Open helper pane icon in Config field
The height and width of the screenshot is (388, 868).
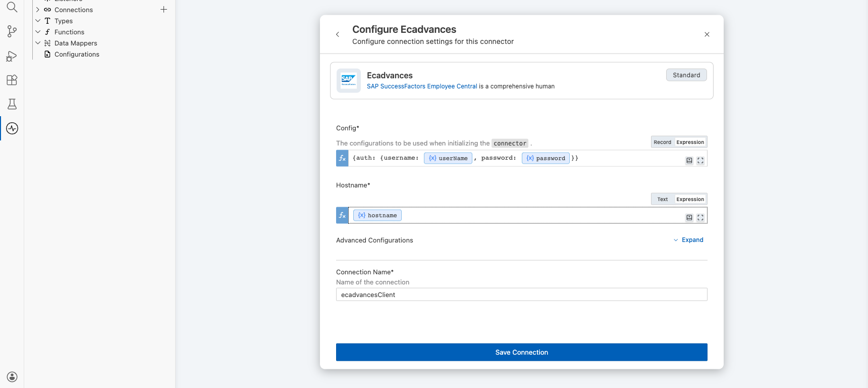point(689,160)
